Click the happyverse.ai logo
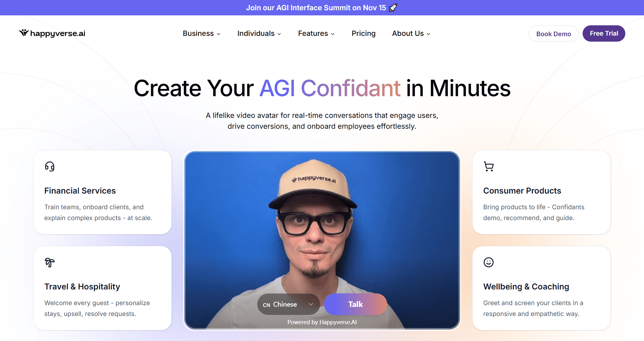The height and width of the screenshot is (341, 644). click(52, 33)
